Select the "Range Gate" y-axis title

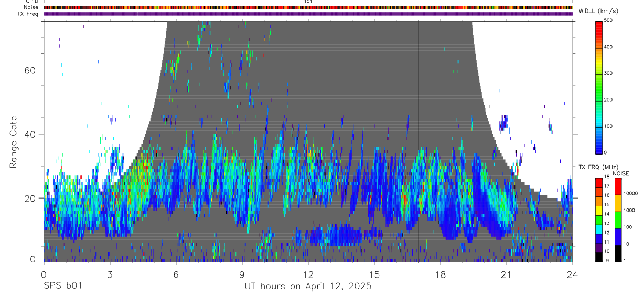(x=14, y=142)
